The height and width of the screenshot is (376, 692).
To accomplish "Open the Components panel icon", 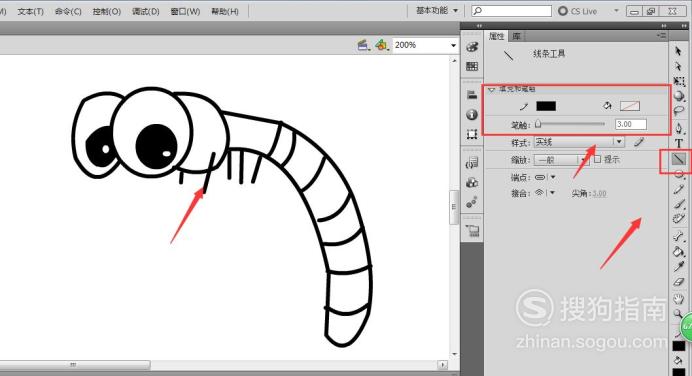I will (472, 183).
